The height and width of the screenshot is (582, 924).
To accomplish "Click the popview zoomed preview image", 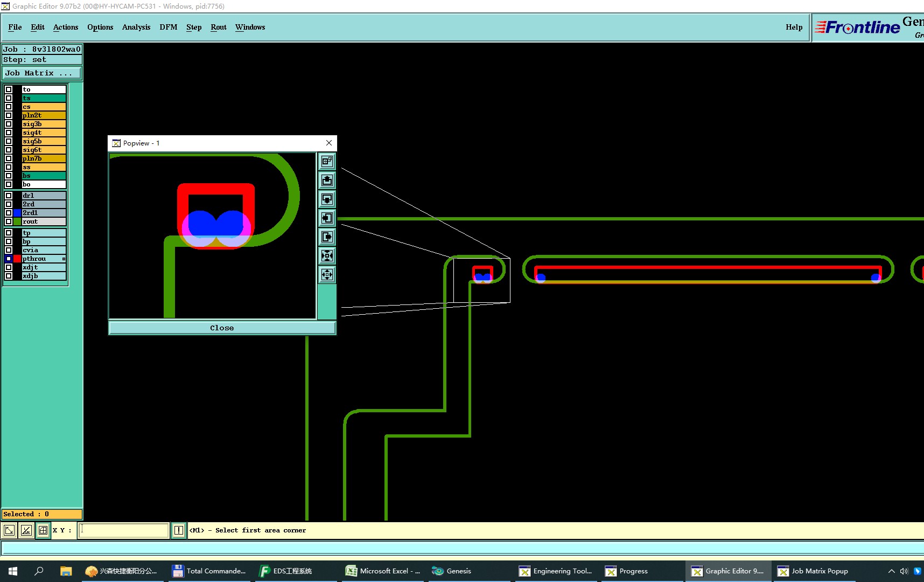I will 213,236.
